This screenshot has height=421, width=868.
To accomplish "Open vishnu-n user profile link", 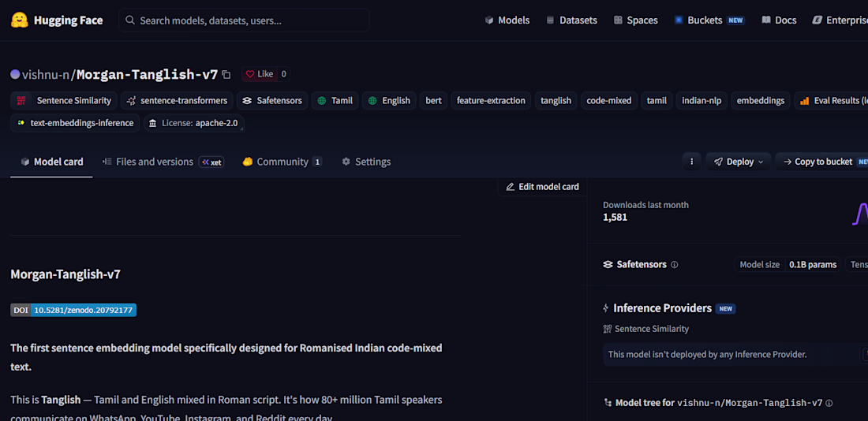I will coord(46,75).
